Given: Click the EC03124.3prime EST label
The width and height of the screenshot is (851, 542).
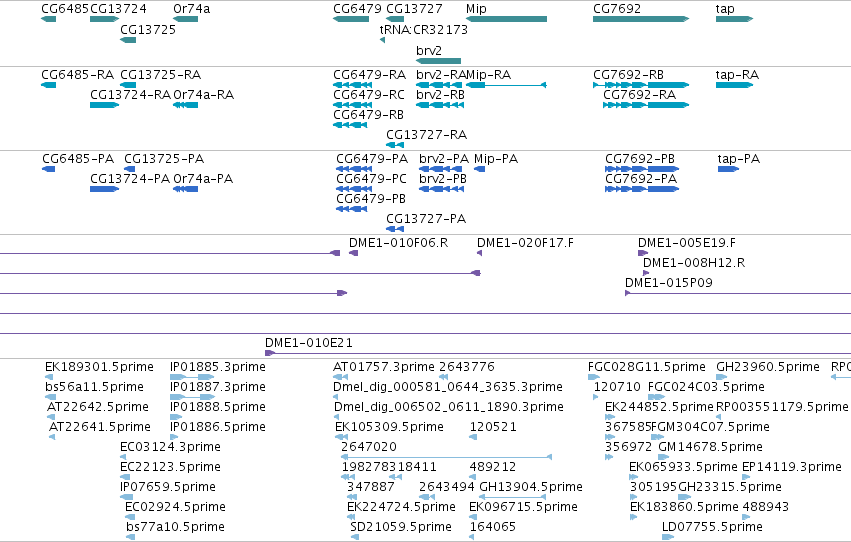Looking at the screenshot, I should pyautogui.click(x=170, y=447).
